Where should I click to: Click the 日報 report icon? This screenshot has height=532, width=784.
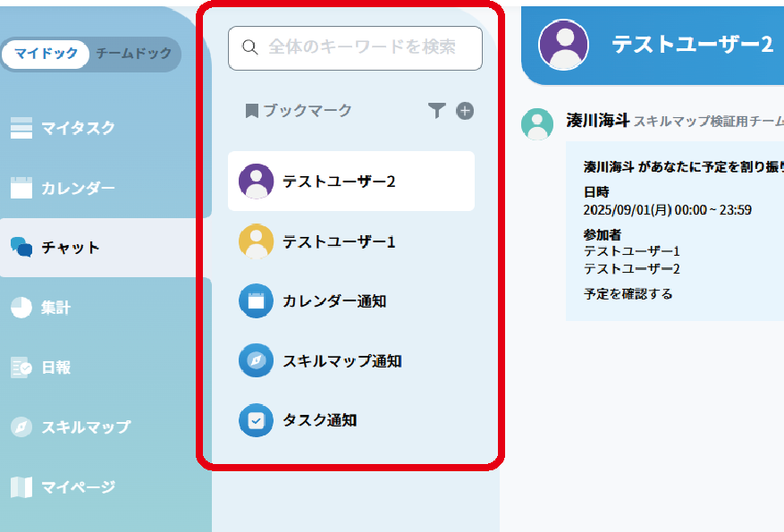coord(21,367)
